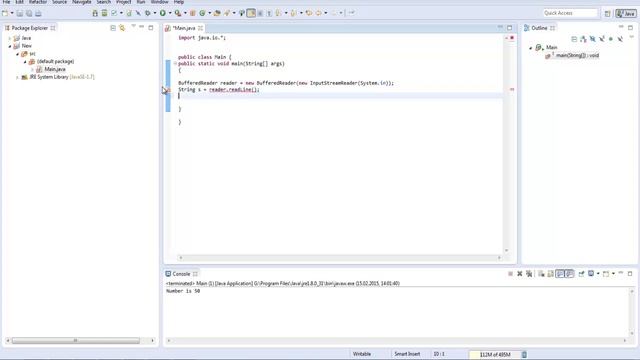
Task: Collapse the src folder node
Action: pyautogui.click(x=18, y=53)
